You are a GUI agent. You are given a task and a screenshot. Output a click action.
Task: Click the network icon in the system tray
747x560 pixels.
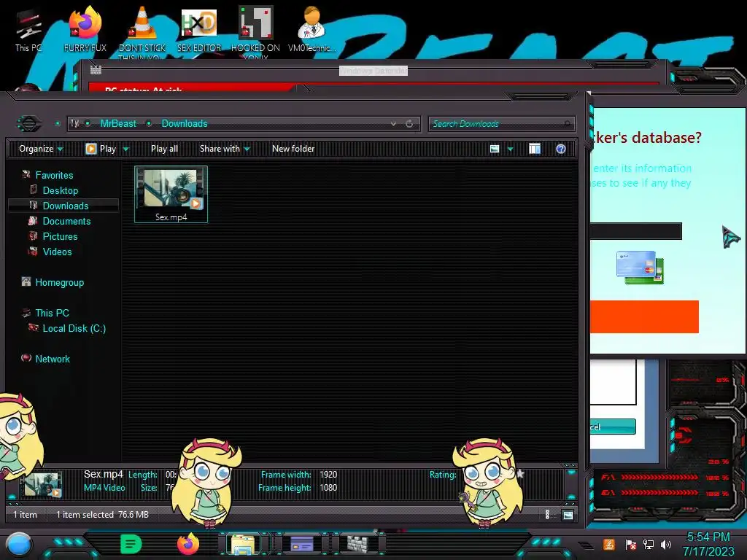pos(649,545)
